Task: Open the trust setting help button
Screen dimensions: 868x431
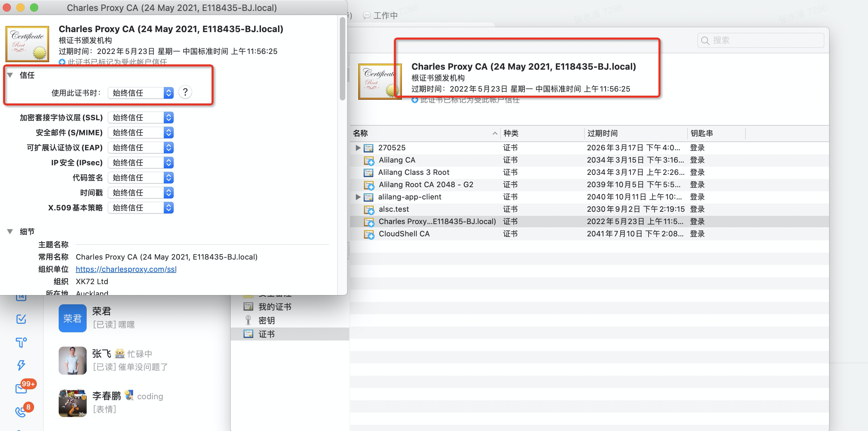Action: click(x=185, y=92)
